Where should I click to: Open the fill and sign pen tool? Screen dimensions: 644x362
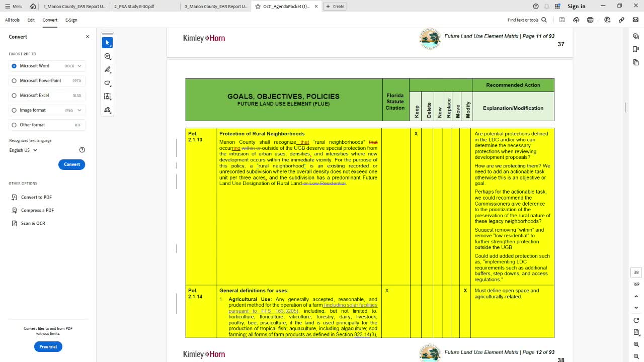point(107,110)
